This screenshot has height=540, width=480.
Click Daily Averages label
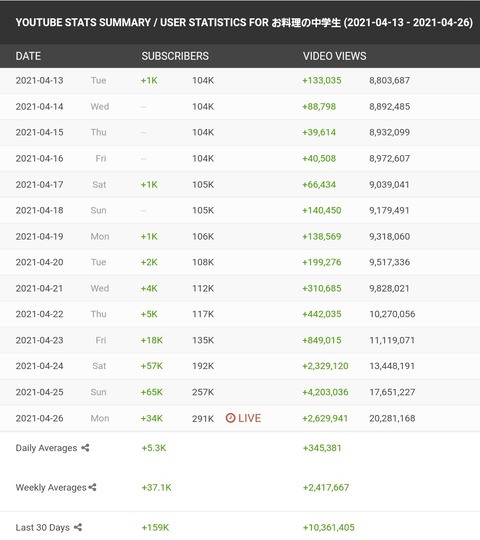[x=46, y=448]
